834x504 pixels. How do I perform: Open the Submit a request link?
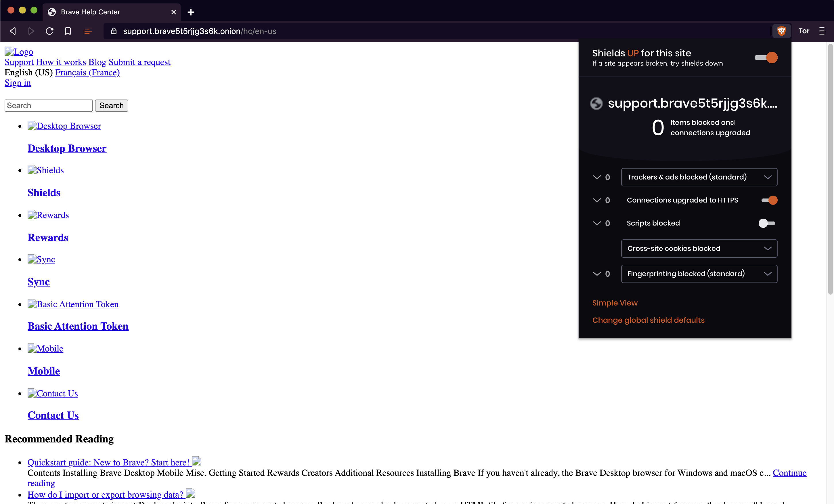139,62
